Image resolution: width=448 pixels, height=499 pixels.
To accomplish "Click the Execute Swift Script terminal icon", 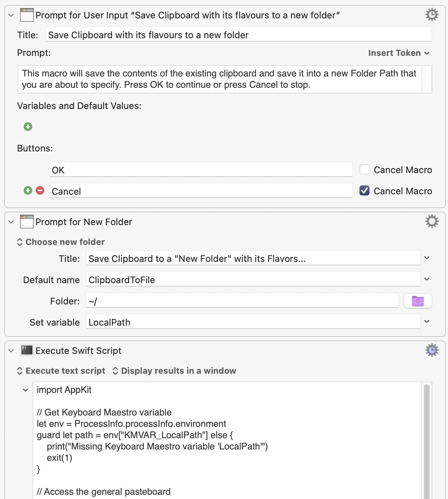I will [27, 350].
